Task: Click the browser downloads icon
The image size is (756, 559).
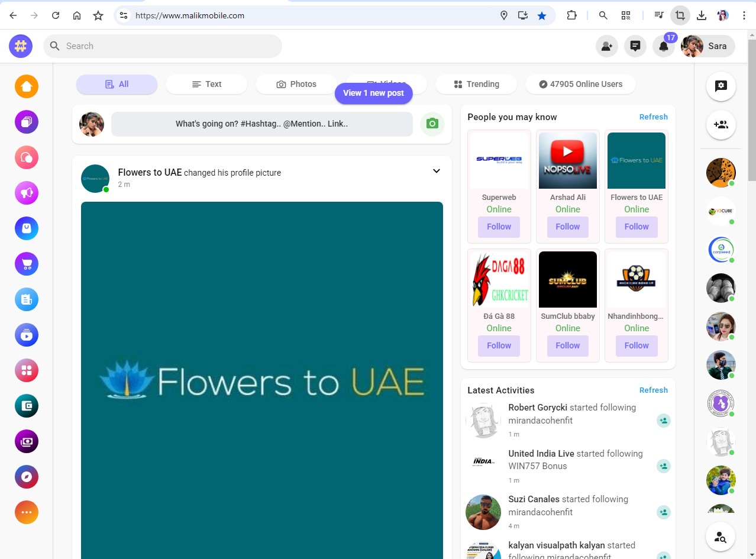Action: (x=702, y=15)
